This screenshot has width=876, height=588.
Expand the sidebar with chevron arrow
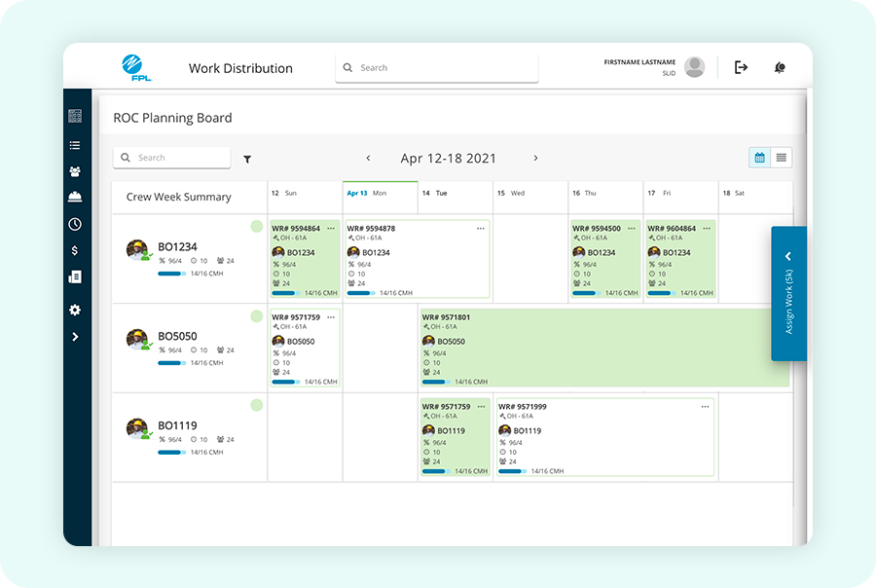[75, 337]
